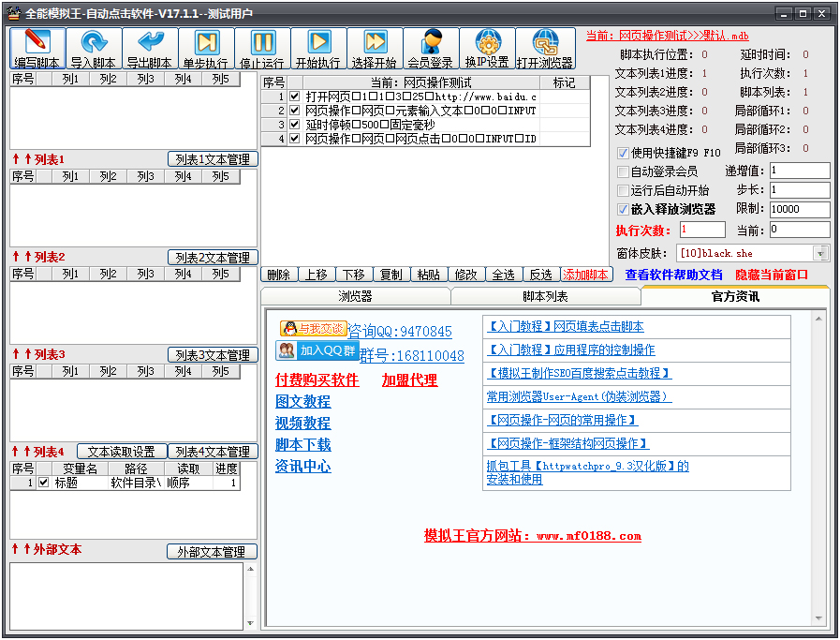Toggle 使用快捷键F9 F10 checkbox
The image size is (840, 640).
click(623, 154)
